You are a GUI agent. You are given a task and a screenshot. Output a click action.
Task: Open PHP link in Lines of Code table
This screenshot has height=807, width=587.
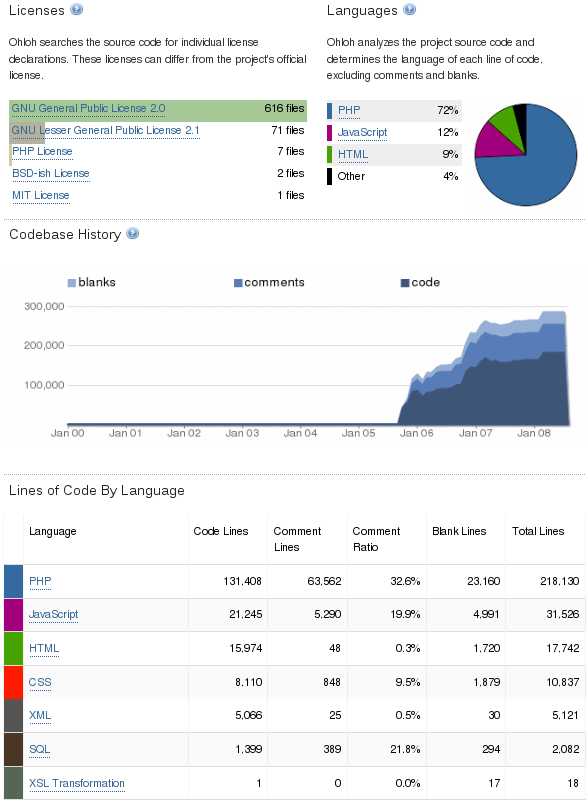40,581
